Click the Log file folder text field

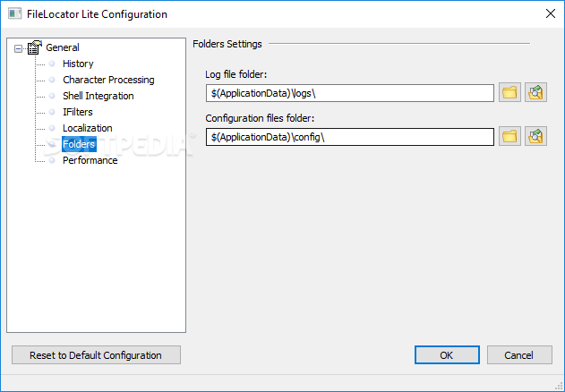349,93
